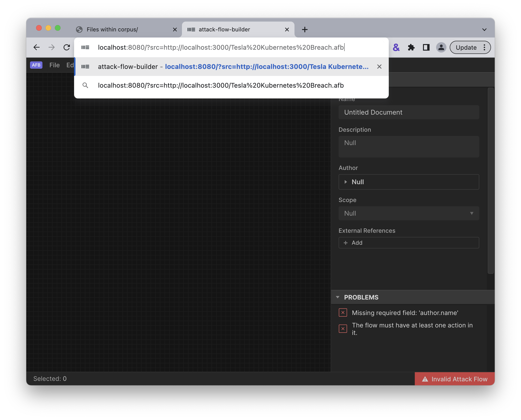The height and width of the screenshot is (420, 521).
Task: Click the AFB logo badge
Action: click(36, 65)
